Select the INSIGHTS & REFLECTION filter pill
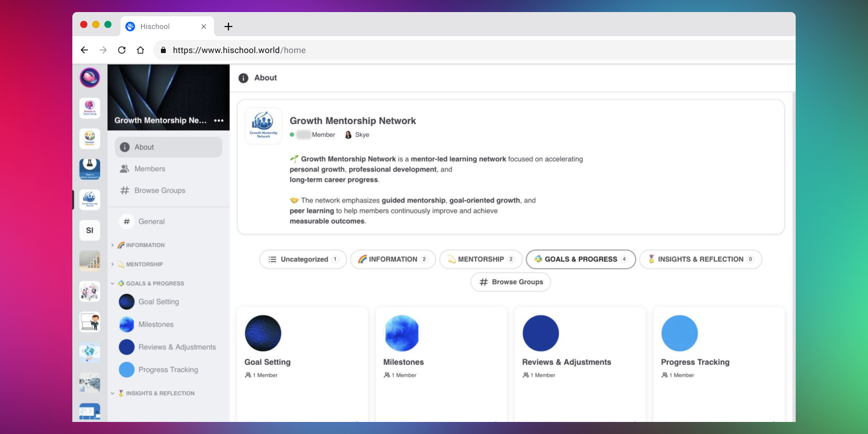The image size is (868, 434). (700, 259)
